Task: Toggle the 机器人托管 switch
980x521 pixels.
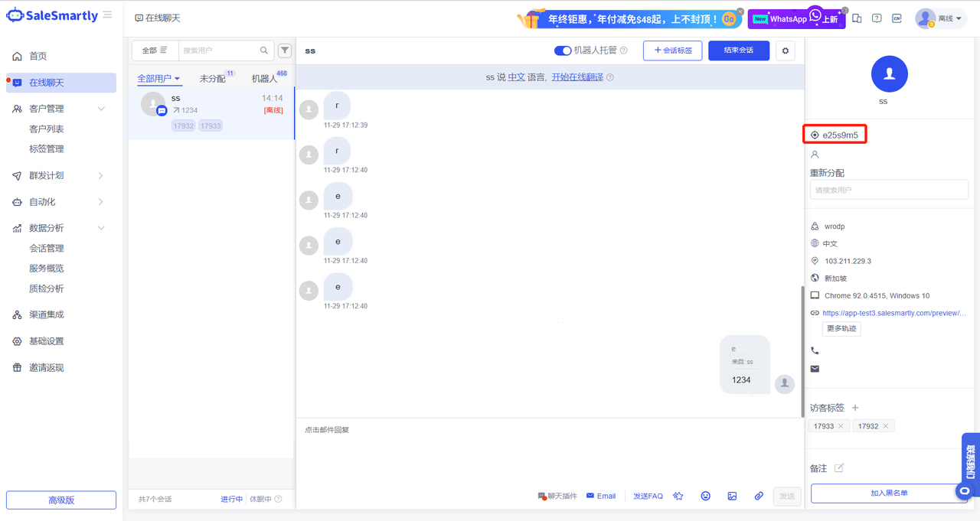Action: (563, 50)
